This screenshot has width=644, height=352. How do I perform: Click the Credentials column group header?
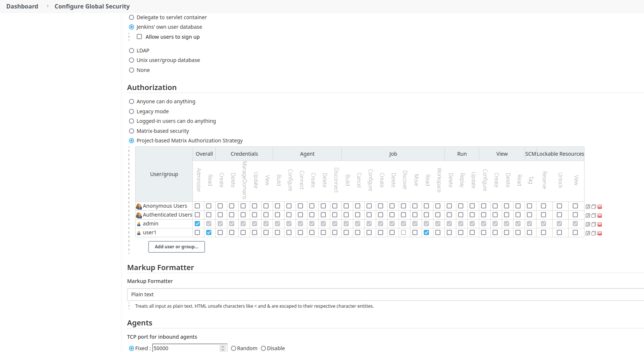(244, 154)
